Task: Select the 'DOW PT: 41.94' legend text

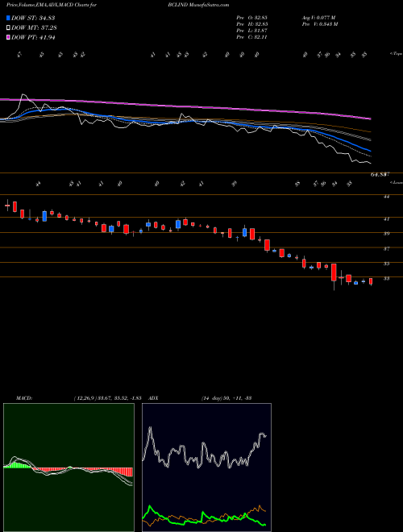Action: tap(33, 37)
